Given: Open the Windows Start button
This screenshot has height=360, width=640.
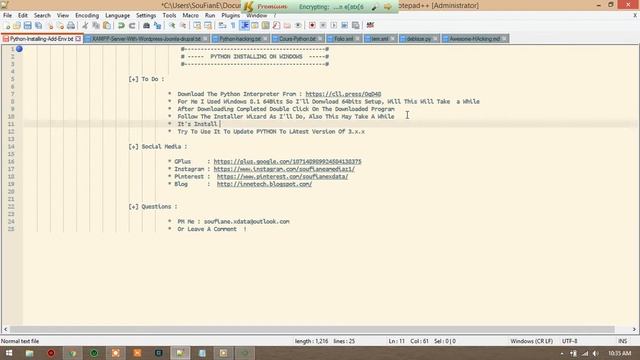Looking at the screenshot, I should pos(8,353).
